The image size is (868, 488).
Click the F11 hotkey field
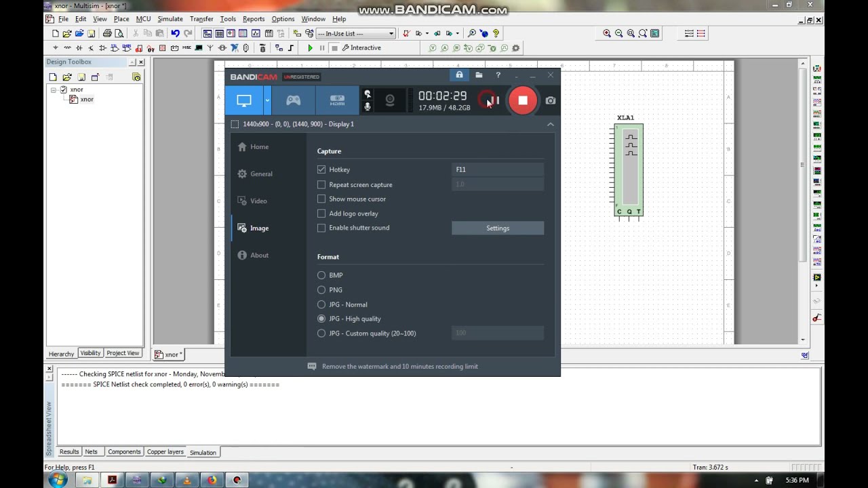pyautogui.click(x=498, y=169)
